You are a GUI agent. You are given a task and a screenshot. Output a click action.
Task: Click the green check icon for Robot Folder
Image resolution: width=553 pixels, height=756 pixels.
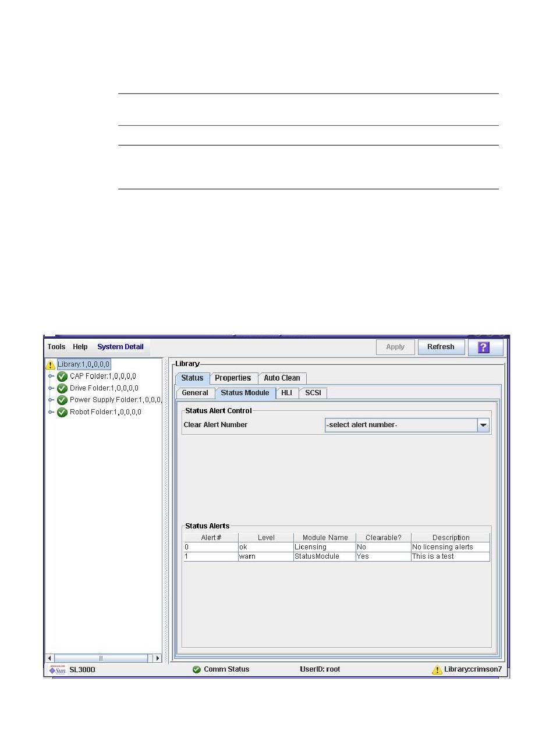tap(62, 412)
